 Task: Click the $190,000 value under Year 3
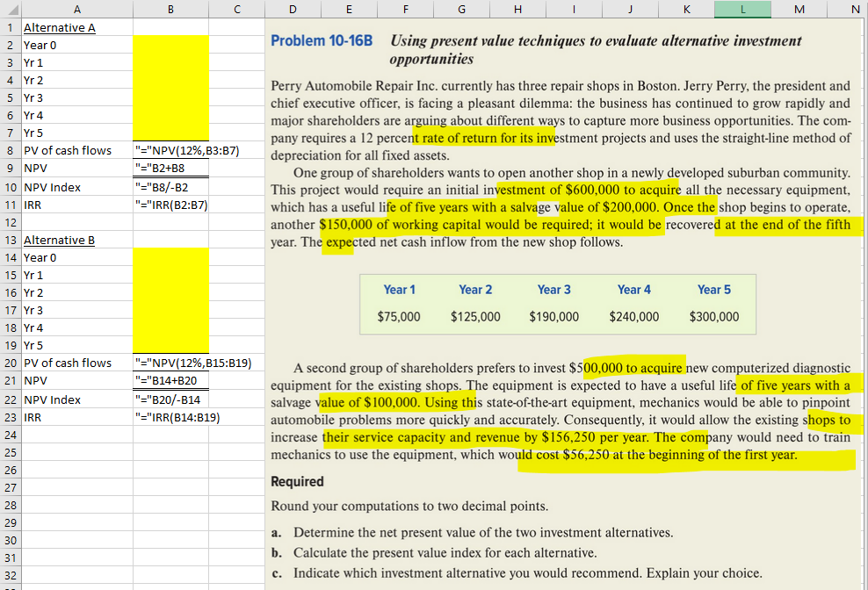554,317
